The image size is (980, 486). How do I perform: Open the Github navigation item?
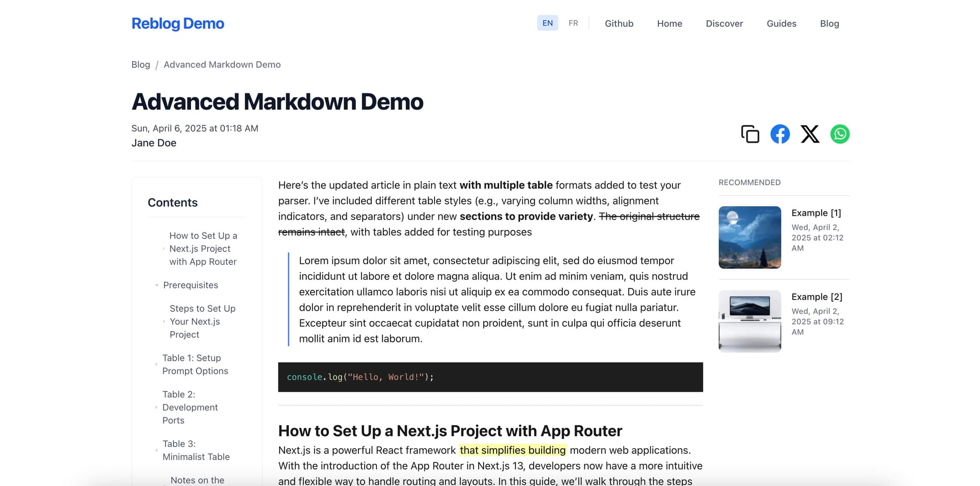619,23
